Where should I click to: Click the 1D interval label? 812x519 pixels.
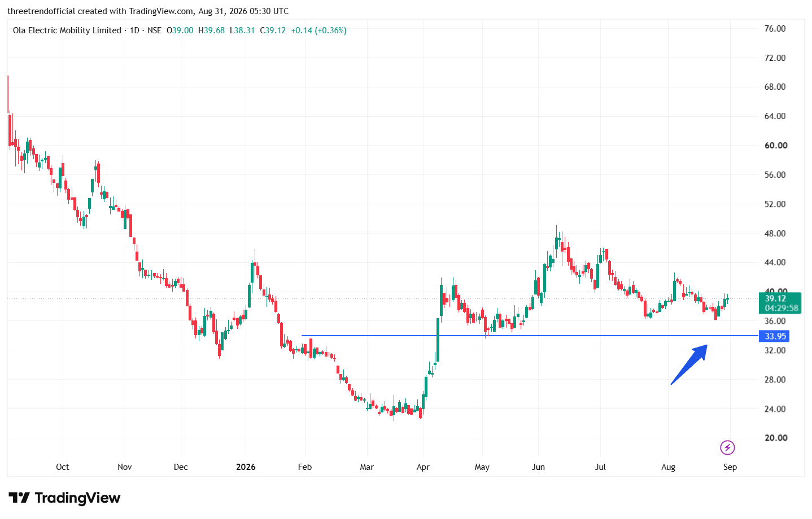point(134,30)
